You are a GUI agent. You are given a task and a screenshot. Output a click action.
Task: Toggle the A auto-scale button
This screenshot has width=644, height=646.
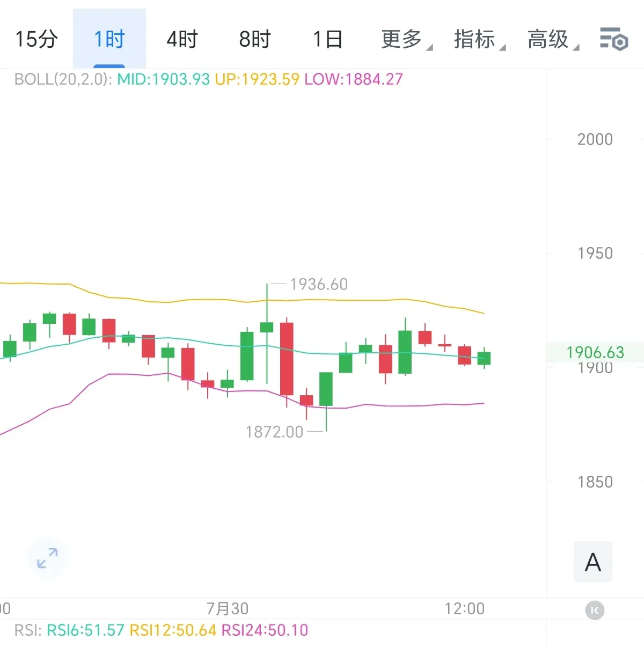[x=593, y=562]
